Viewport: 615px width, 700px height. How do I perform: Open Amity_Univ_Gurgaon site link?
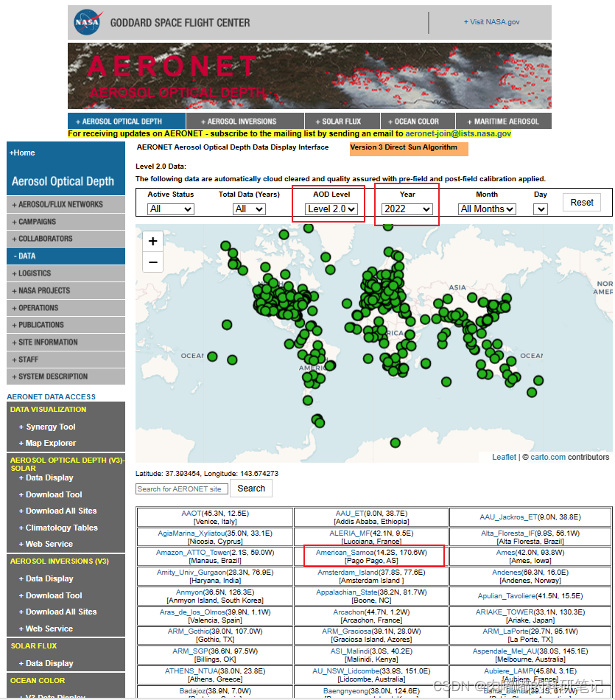coord(191,573)
